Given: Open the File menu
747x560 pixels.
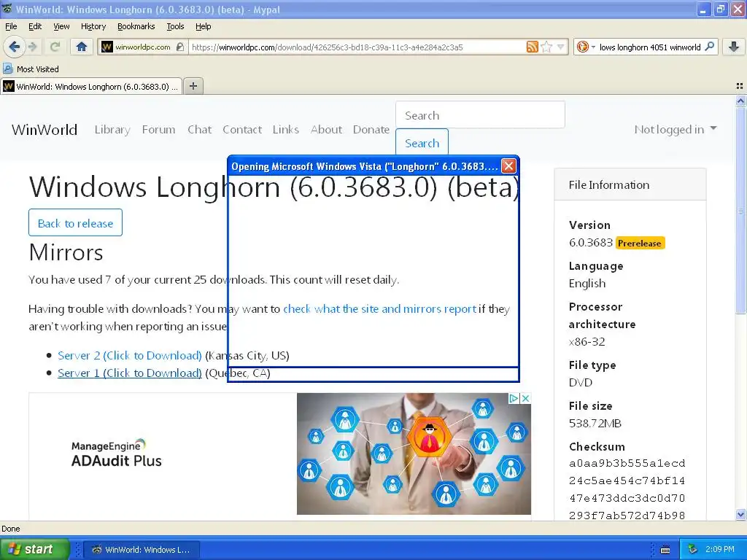Looking at the screenshot, I should click(x=11, y=26).
